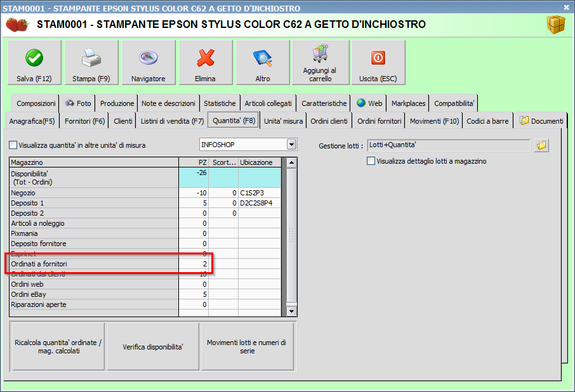Click the Aggiungi al carrello cart button
Screen dimensions: 575x392
[x=321, y=63]
